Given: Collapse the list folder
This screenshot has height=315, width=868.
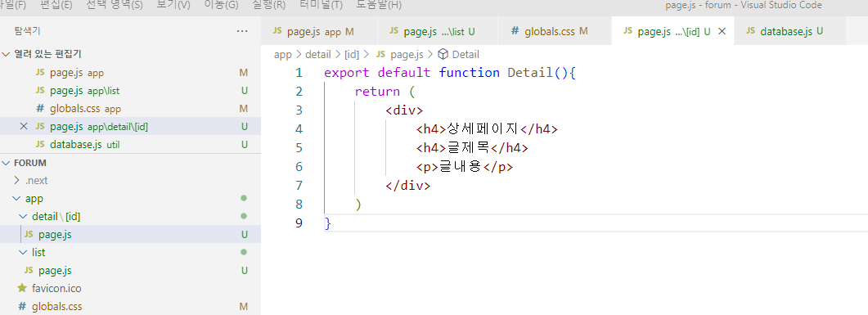Looking at the screenshot, I should point(23,253).
